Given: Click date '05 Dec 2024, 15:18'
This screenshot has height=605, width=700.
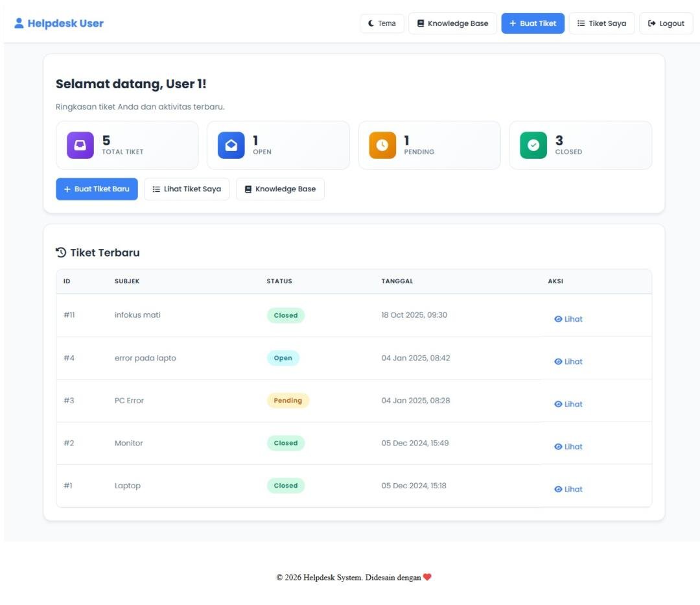Looking at the screenshot, I should (x=414, y=485).
